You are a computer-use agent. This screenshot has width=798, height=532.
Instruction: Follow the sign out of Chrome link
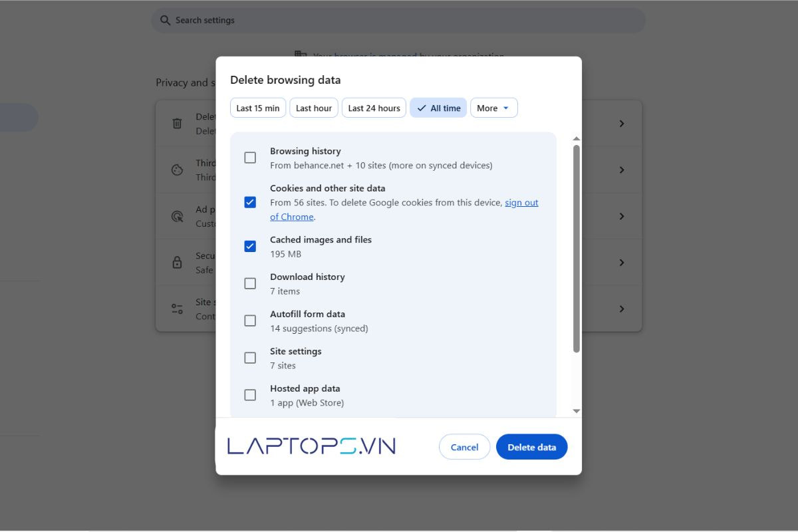521,203
